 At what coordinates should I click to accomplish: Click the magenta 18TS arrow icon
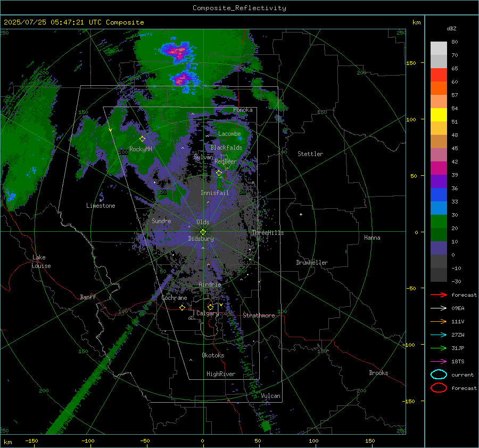click(x=439, y=362)
